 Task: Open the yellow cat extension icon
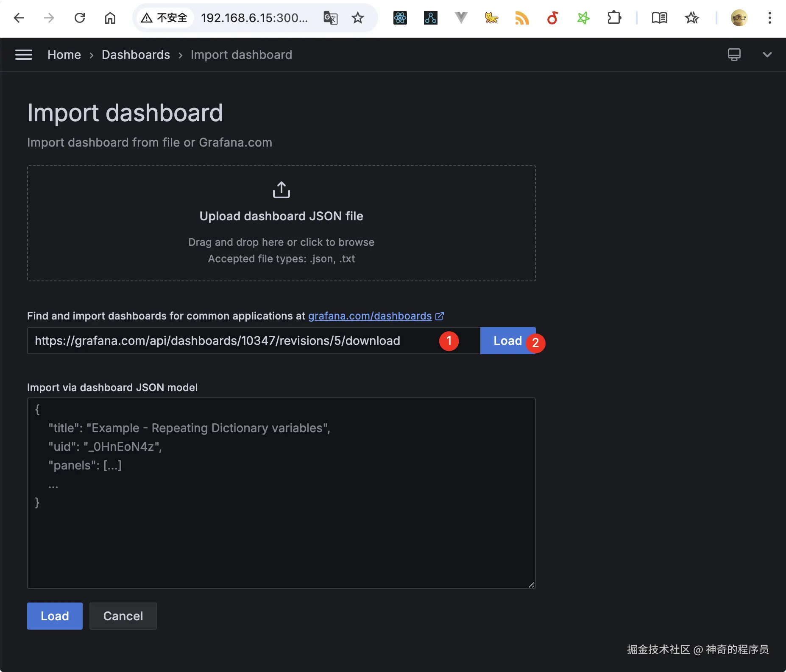point(491,18)
